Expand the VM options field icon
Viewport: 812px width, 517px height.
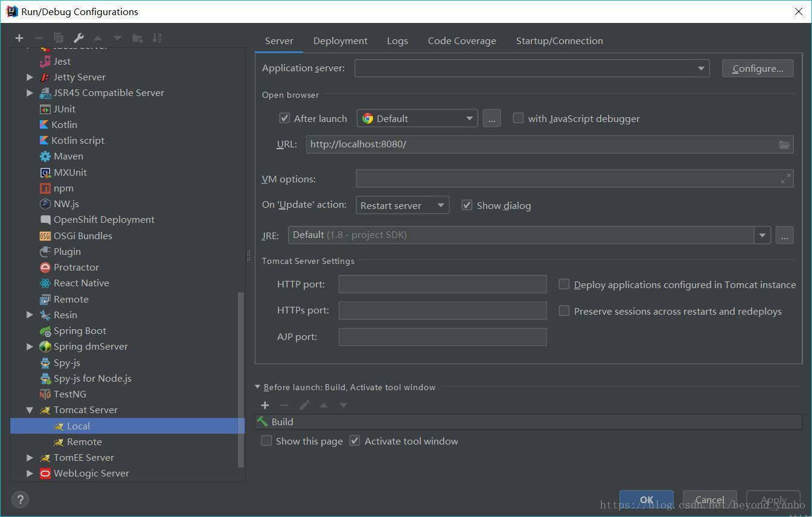[785, 179]
